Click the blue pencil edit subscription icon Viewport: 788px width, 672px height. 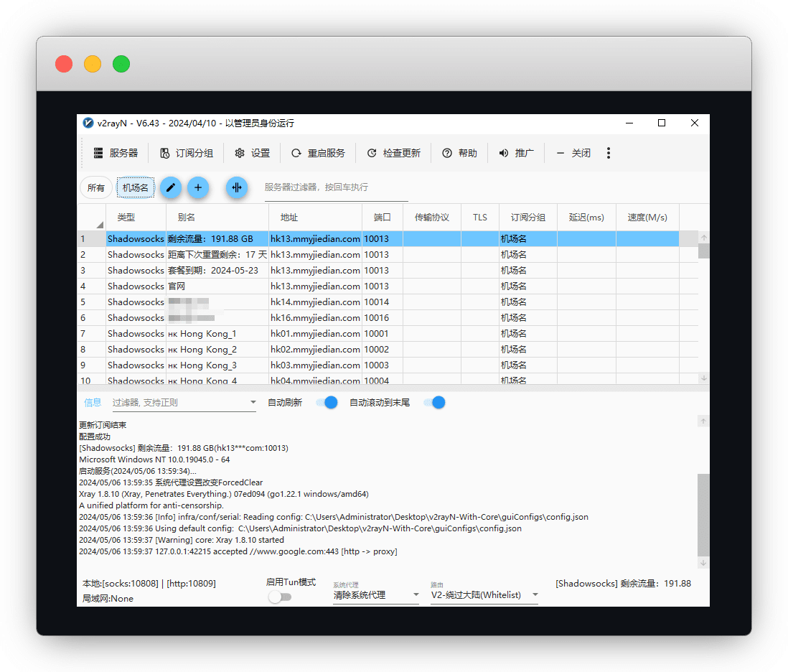click(170, 188)
